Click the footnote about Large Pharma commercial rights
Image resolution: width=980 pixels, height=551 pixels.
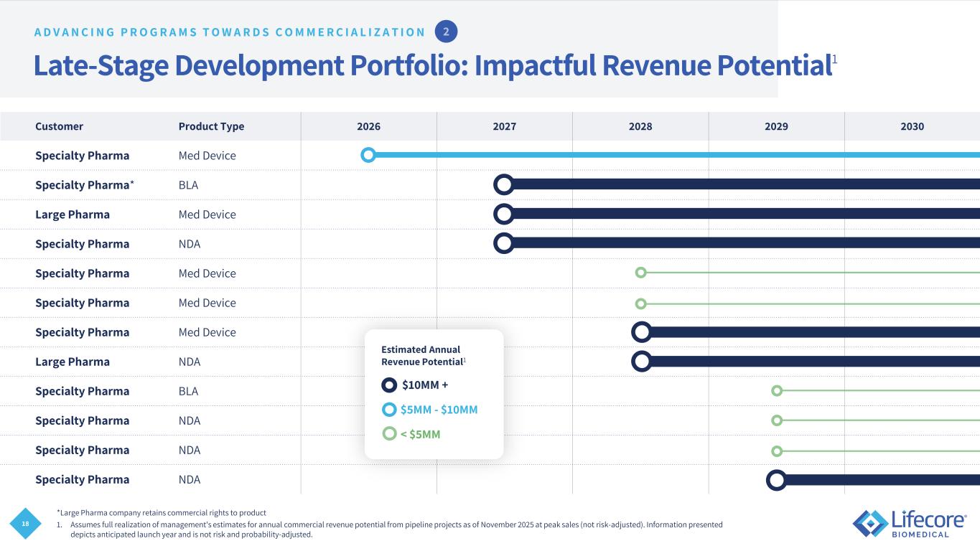(161, 512)
